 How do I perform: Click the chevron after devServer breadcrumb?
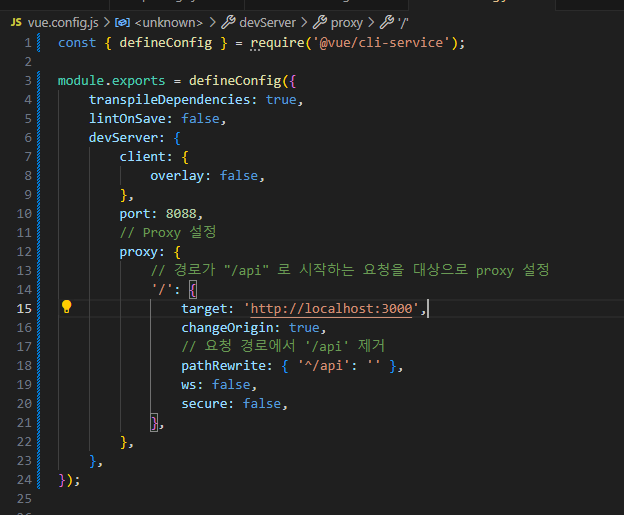click(x=304, y=23)
